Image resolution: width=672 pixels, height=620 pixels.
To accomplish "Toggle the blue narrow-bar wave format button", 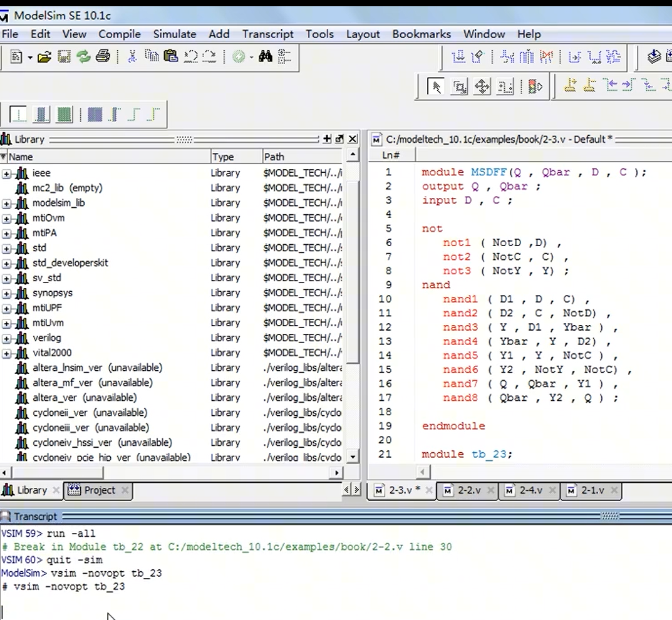I will coord(41,115).
